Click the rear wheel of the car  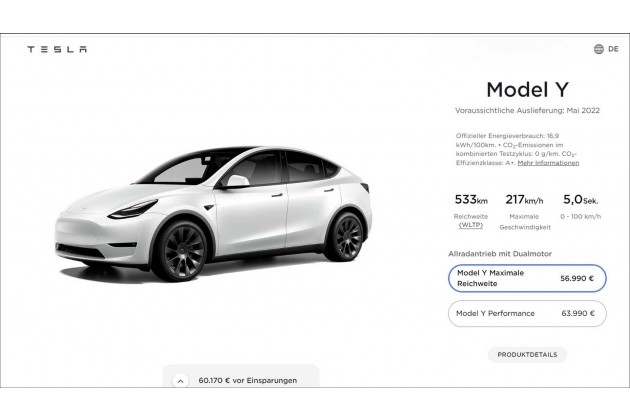pos(344,236)
